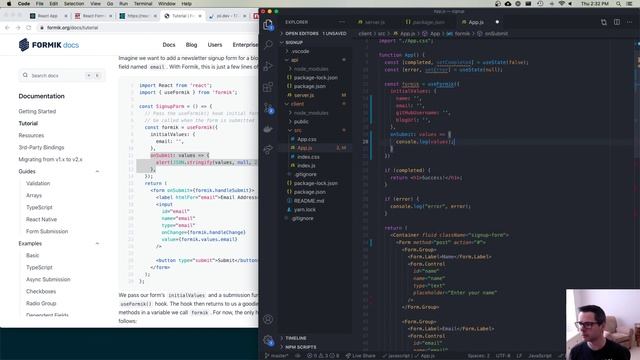Click the JavaScript language mode in the status bar
The image size is (640, 360).
(540, 356)
